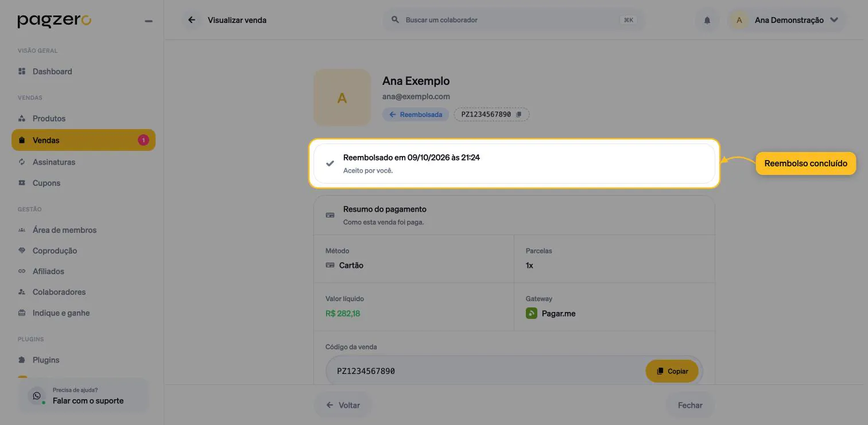Image resolution: width=868 pixels, height=425 pixels.
Task: Click the checkmark icon in refund notice
Action: tap(330, 163)
